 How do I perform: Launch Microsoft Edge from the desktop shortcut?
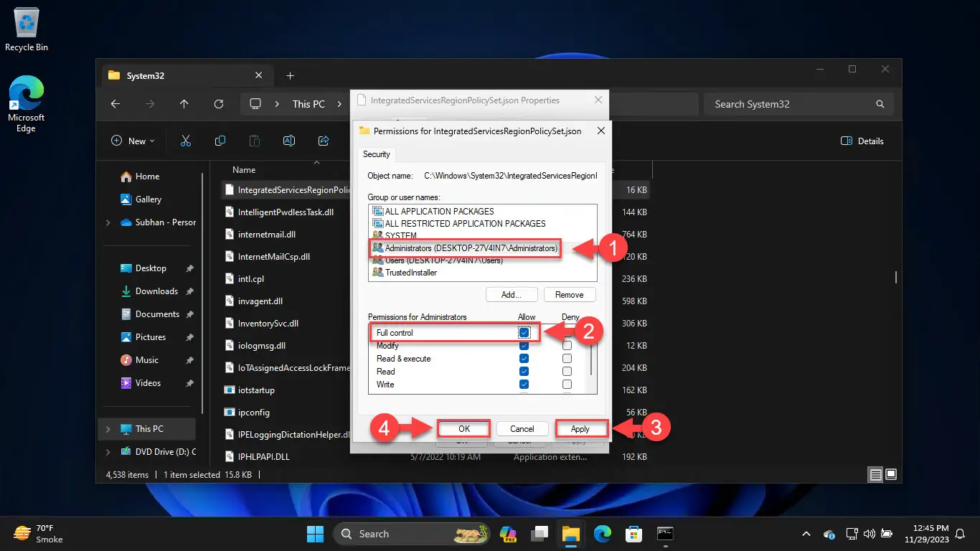27,105
